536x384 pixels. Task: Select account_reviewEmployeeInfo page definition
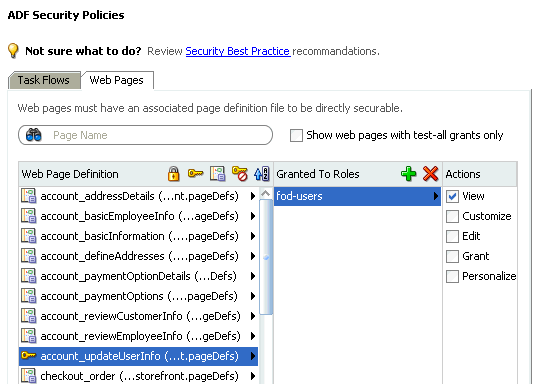pyautogui.click(x=138, y=336)
